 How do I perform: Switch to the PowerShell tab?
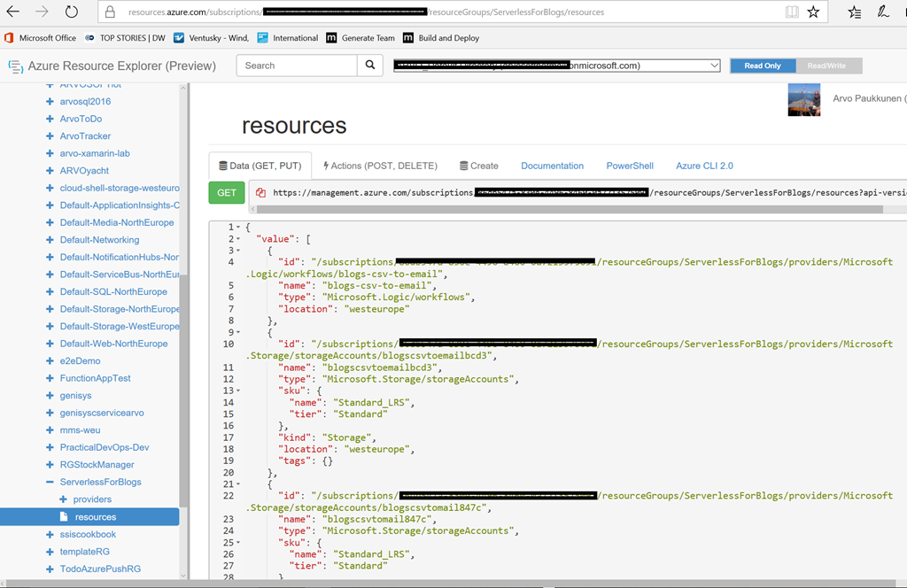(629, 166)
